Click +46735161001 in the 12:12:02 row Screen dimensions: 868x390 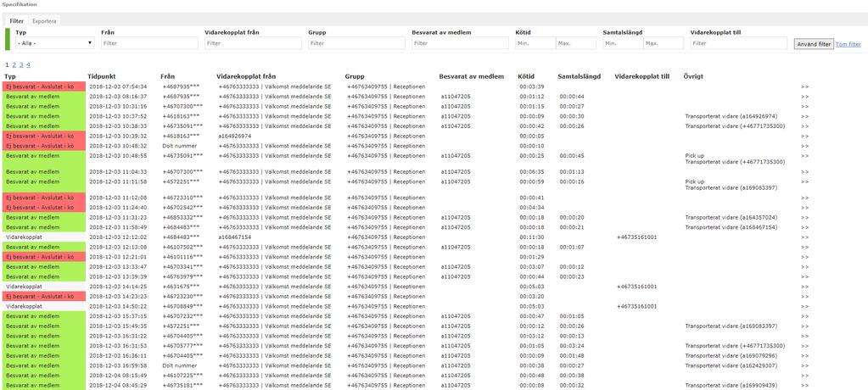tap(636, 237)
